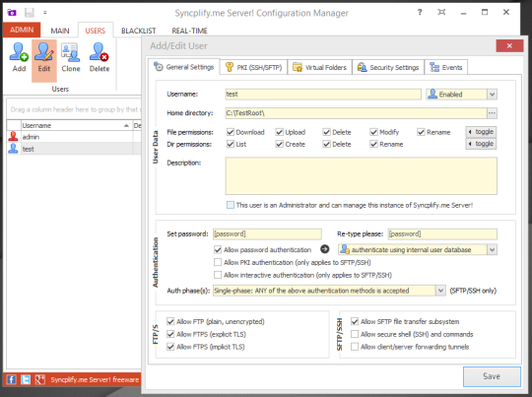Click the Add user icon
532x397 pixels.
(x=19, y=52)
